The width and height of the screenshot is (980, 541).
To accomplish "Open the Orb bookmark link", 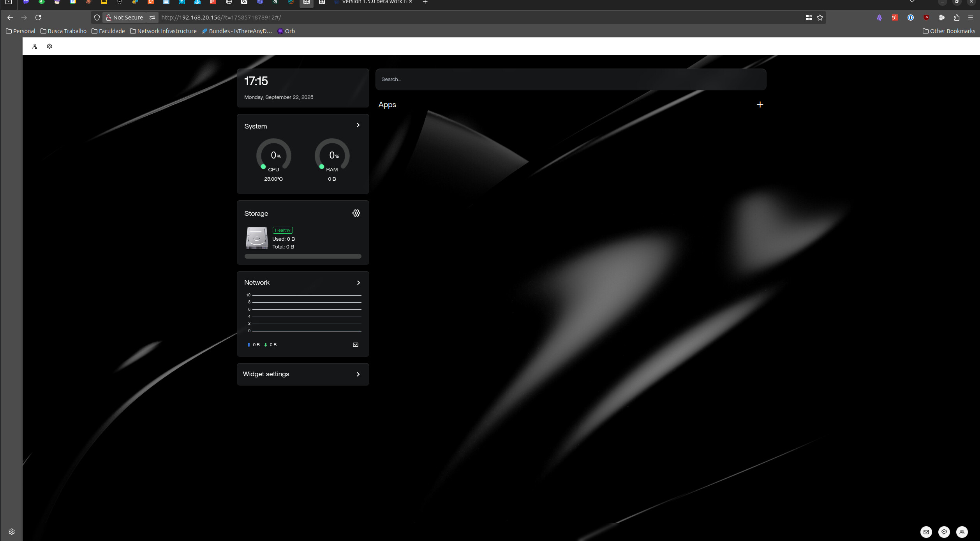I will click(x=286, y=31).
